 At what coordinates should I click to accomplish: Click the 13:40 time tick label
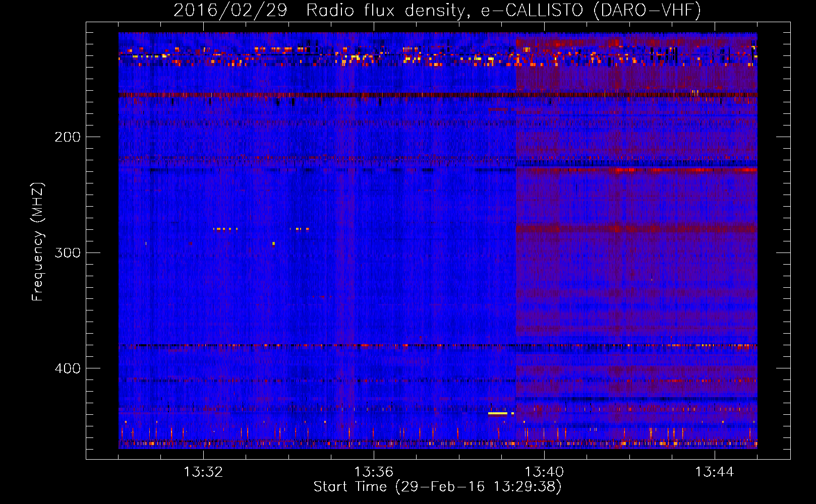point(544,472)
